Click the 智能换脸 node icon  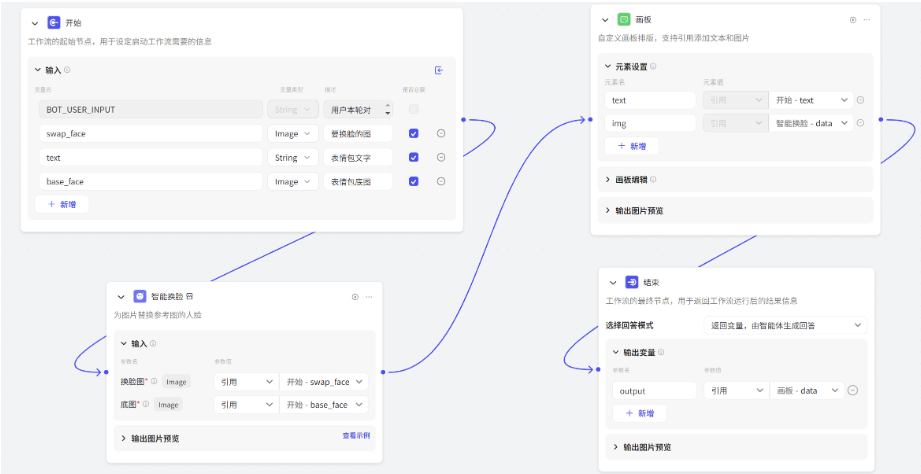(x=140, y=297)
